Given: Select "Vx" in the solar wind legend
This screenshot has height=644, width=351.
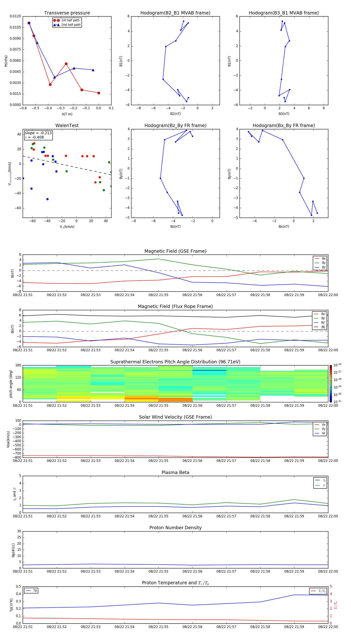Looking at the screenshot, I should pyautogui.click(x=320, y=425).
